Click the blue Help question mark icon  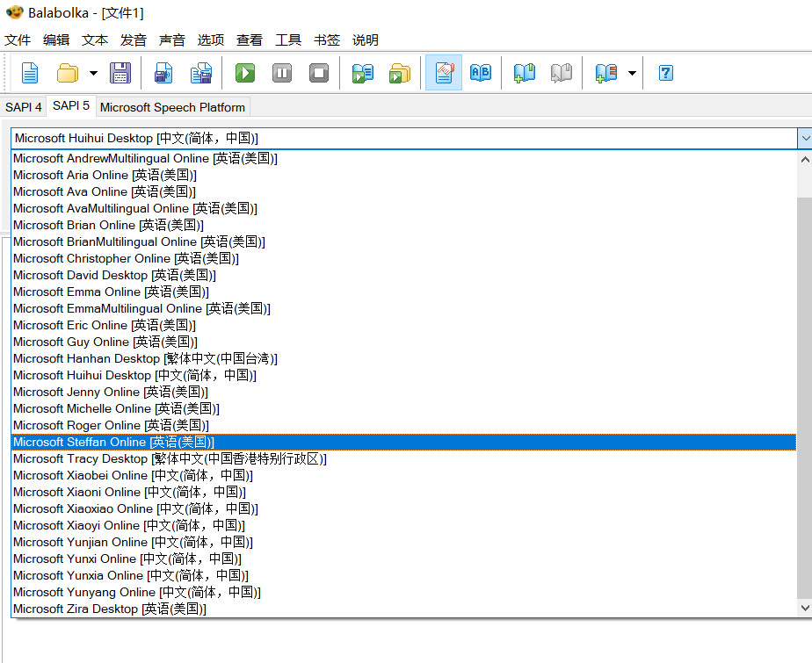tap(666, 73)
